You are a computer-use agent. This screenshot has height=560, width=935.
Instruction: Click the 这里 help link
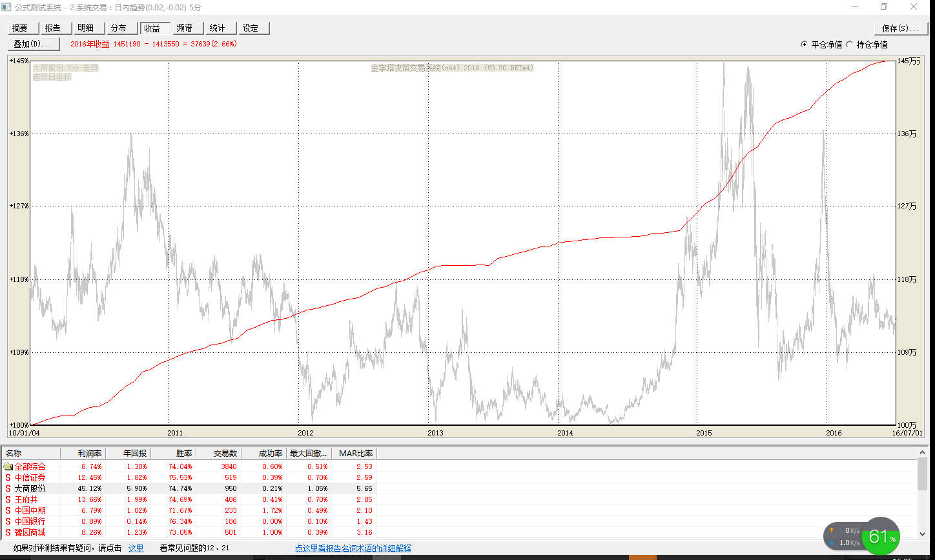(136, 548)
